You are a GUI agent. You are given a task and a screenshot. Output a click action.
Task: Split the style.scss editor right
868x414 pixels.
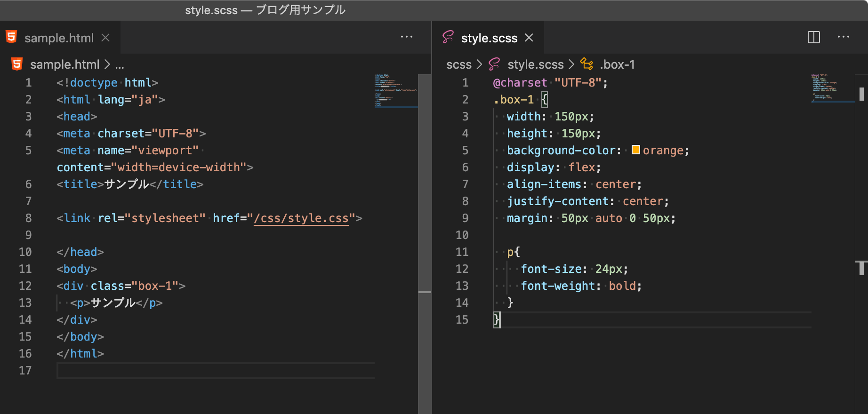[814, 37]
